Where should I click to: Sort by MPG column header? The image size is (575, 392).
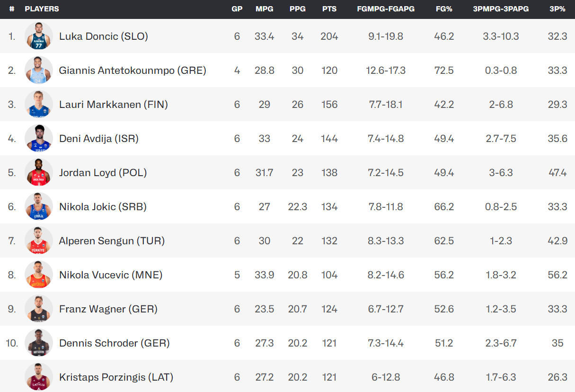pyautogui.click(x=265, y=9)
